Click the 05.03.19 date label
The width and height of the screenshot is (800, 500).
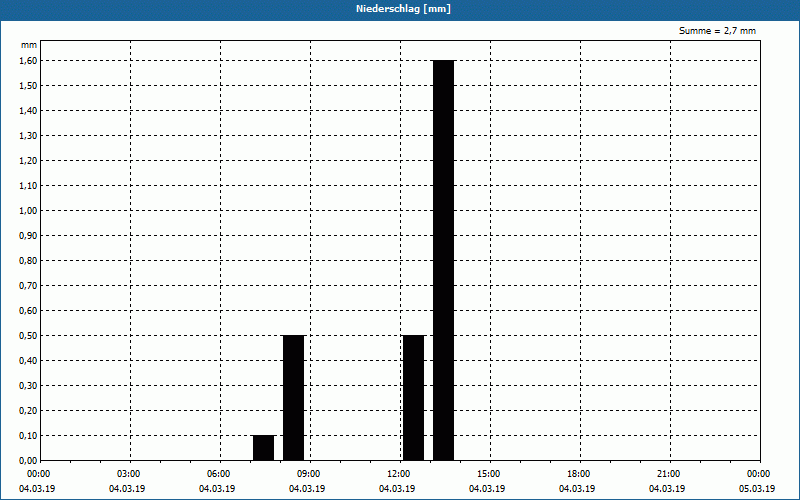pyautogui.click(x=757, y=489)
